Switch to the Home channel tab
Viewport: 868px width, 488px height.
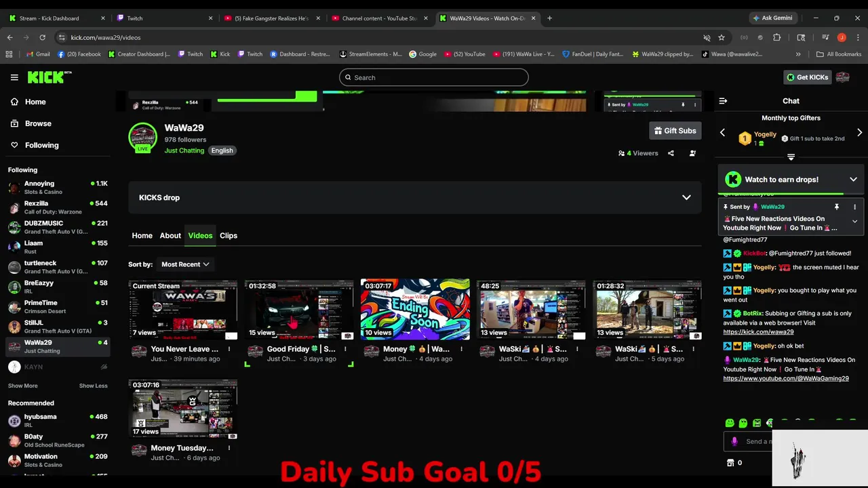pyautogui.click(x=142, y=236)
